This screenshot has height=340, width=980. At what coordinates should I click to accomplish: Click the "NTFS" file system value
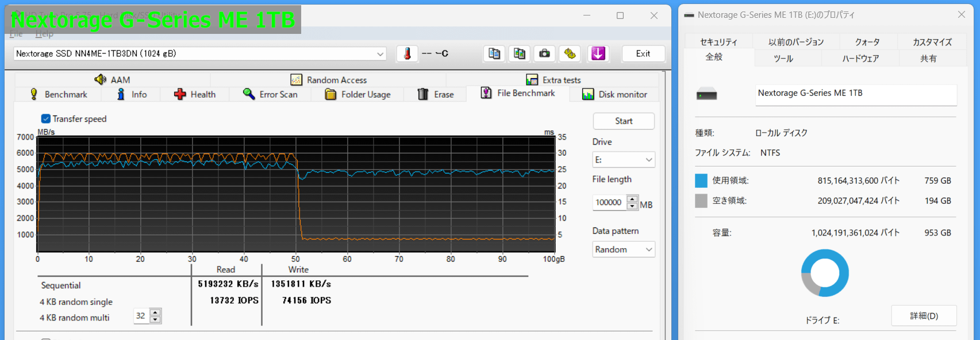click(x=770, y=153)
